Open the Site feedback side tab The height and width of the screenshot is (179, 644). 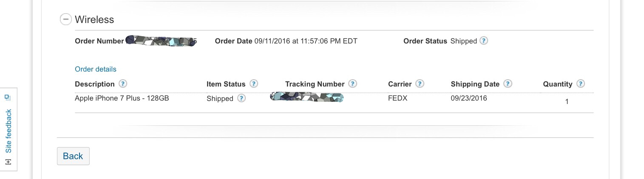coord(9,131)
